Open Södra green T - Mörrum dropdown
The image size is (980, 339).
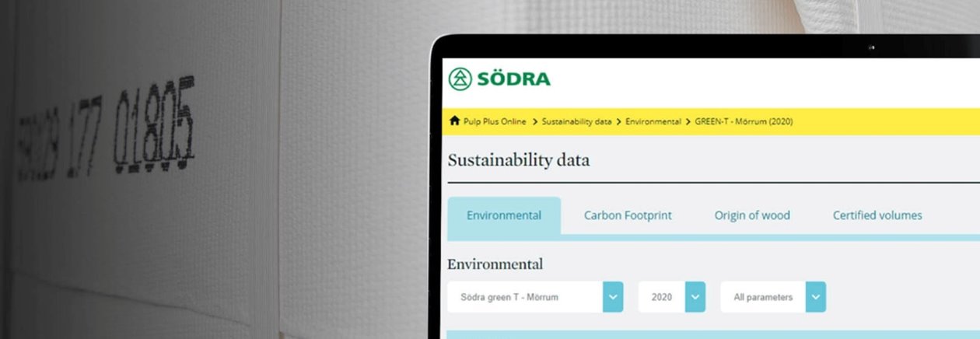[535, 297]
